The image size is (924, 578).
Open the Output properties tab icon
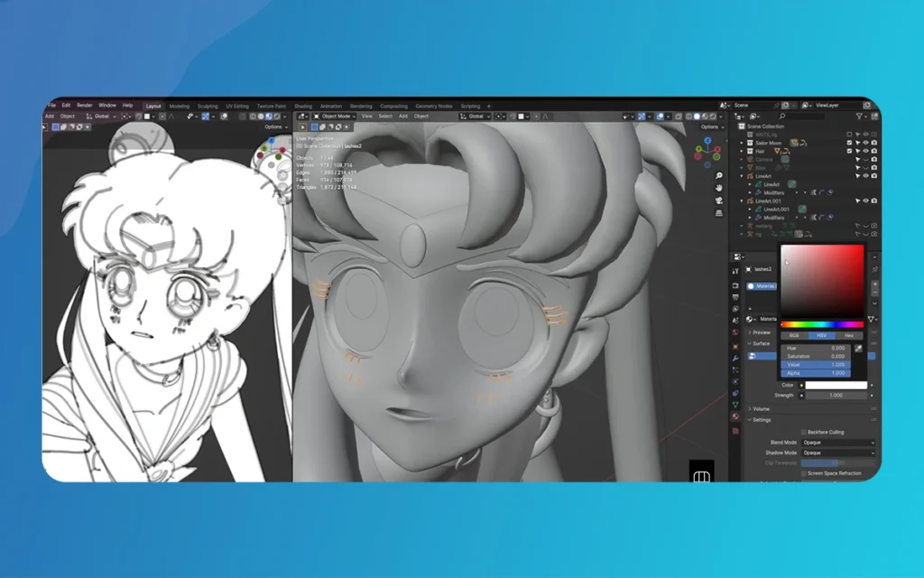pos(735,297)
